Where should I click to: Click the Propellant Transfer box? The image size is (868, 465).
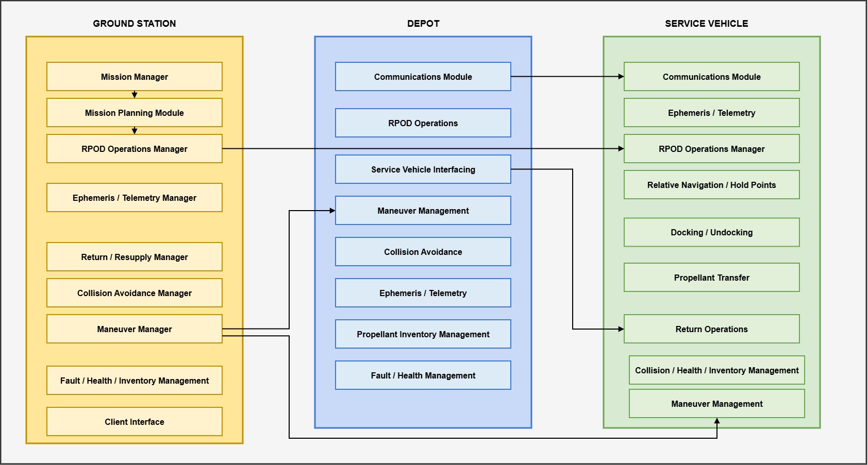[711, 278]
